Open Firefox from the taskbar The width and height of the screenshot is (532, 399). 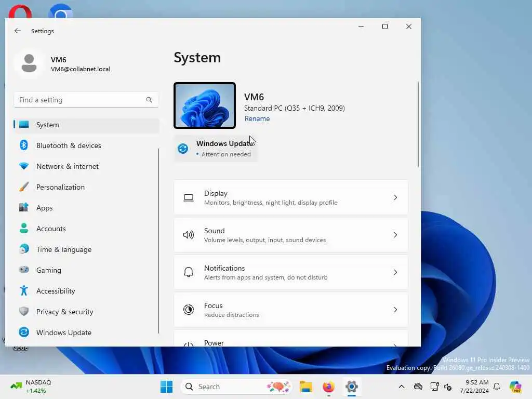click(328, 387)
